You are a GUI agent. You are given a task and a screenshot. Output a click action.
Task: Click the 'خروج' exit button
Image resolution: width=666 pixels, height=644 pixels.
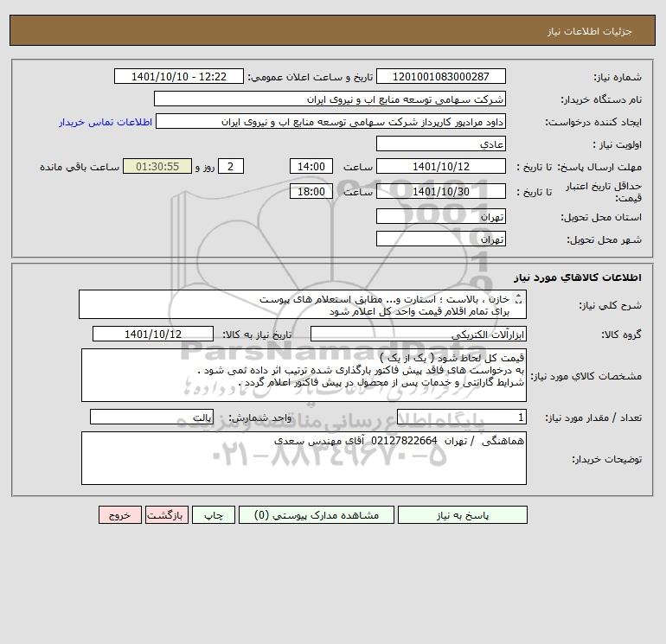(119, 515)
